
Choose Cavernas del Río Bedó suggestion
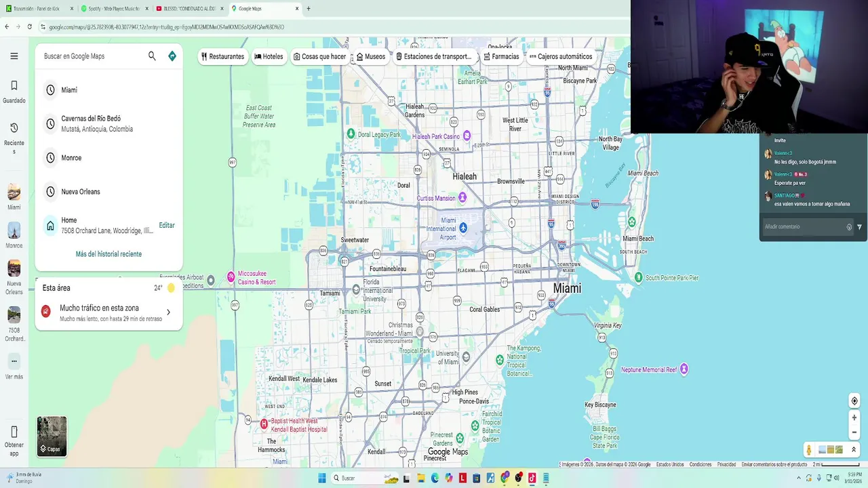(x=108, y=123)
